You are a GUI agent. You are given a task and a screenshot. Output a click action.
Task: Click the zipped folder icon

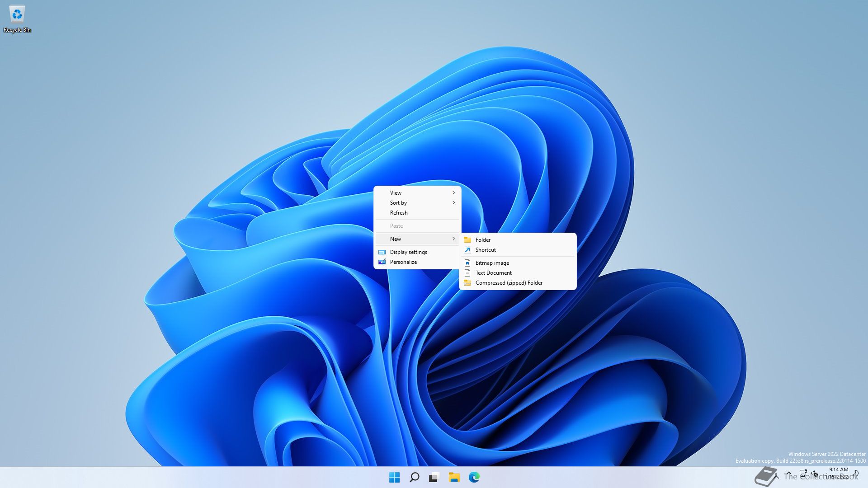pyautogui.click(x=467, y=283)
